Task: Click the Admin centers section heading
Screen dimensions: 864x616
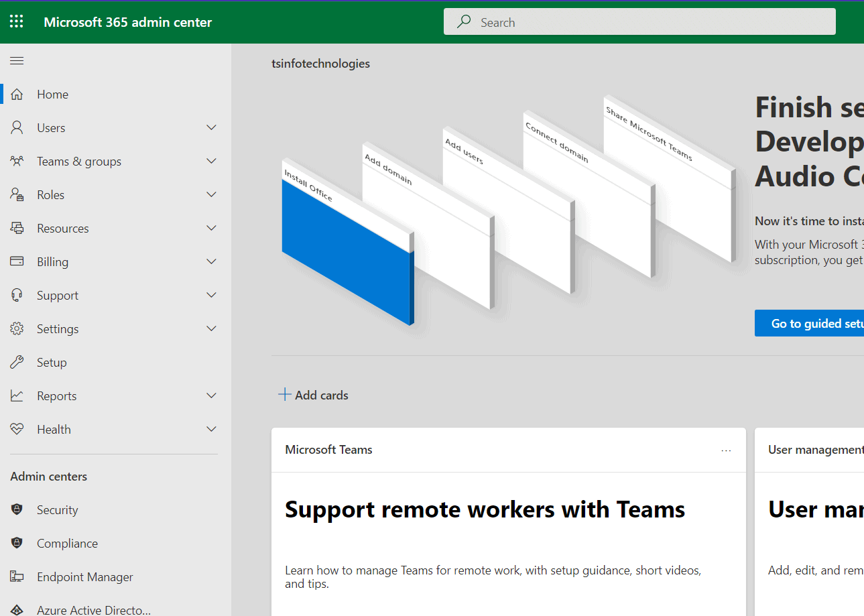Action: (x=49, y=477)
